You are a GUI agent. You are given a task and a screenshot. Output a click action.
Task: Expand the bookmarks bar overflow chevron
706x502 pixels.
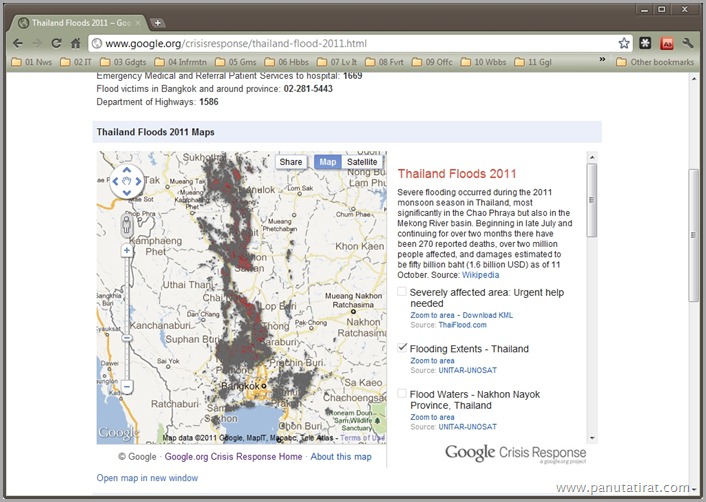coord(602,59)
